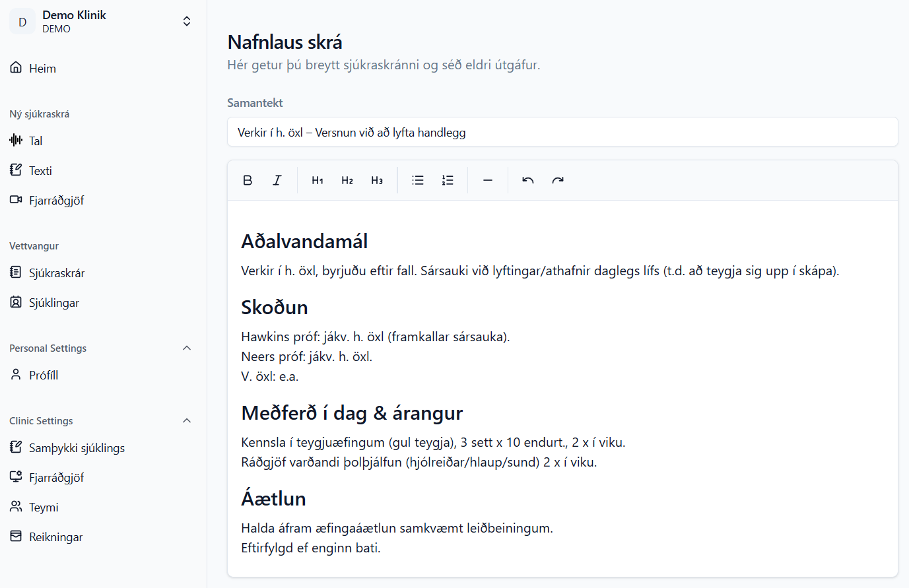Redo the last undone change
The height and width of the screenshot is (588, 909).
[558, 180]
